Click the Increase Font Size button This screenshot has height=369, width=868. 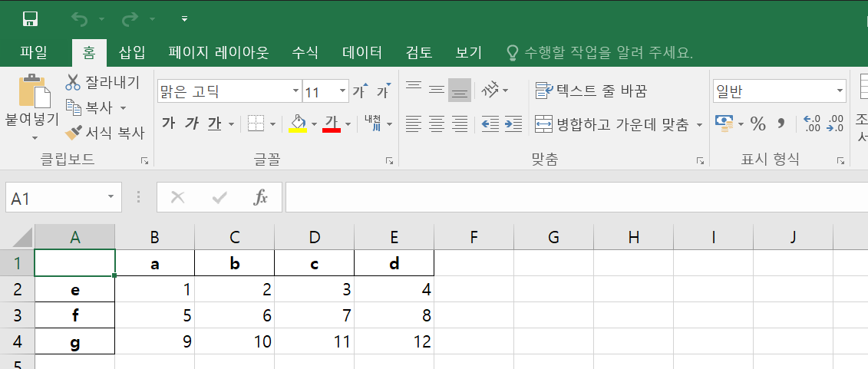(x=359, y=92)
